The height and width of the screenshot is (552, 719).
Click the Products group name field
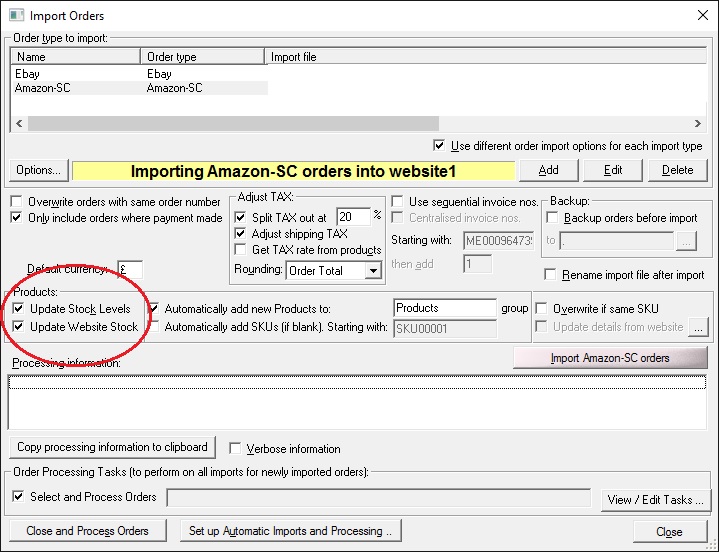coord(445,308)
